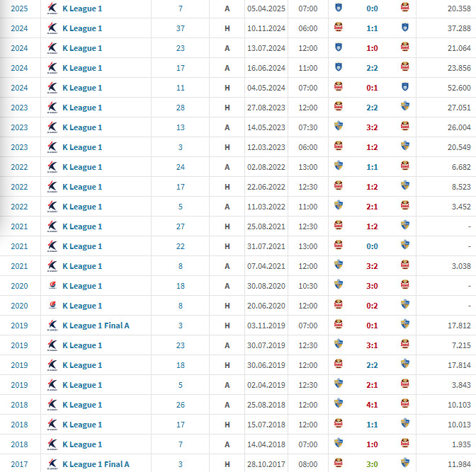
Task: Click away crest in 28.10.2017 row
Action: (x=405, y=463)
